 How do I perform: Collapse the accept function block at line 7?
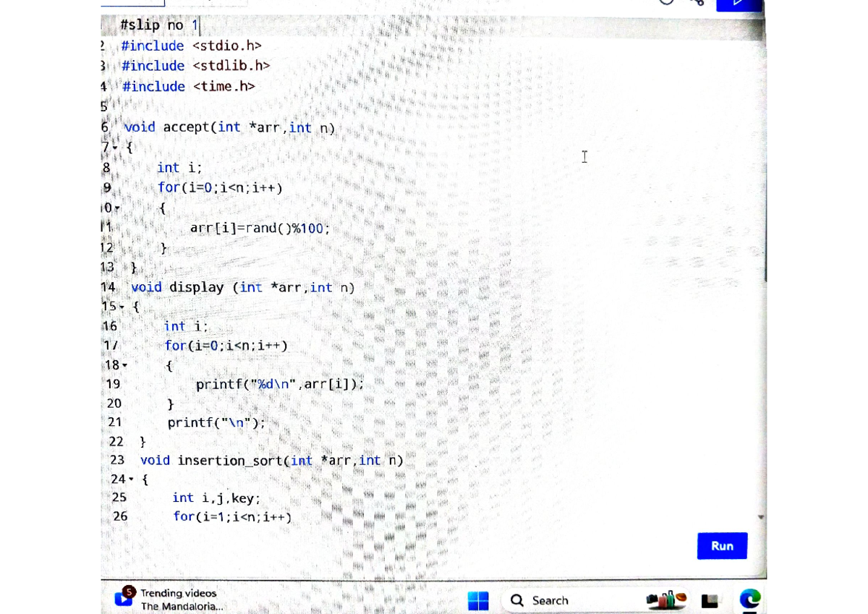(x=116, y=148)
